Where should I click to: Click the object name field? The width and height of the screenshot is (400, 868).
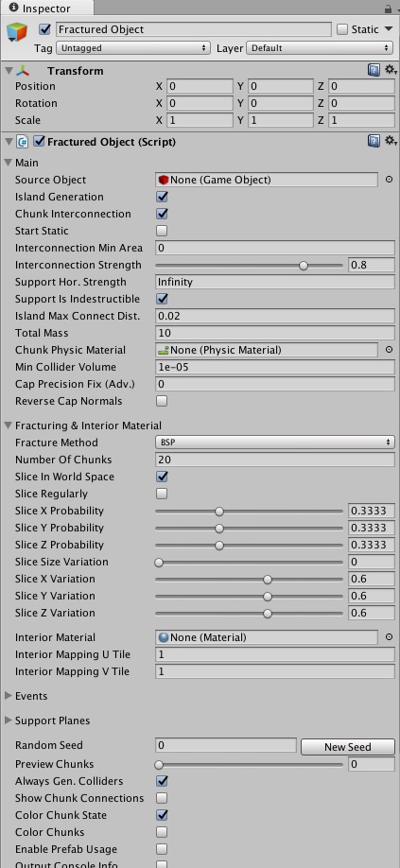194,29
